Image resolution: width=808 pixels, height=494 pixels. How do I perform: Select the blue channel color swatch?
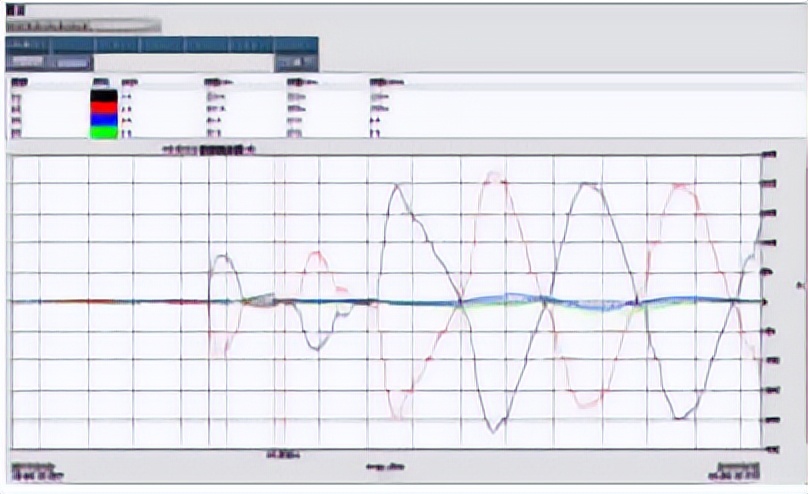pos(104,120)
